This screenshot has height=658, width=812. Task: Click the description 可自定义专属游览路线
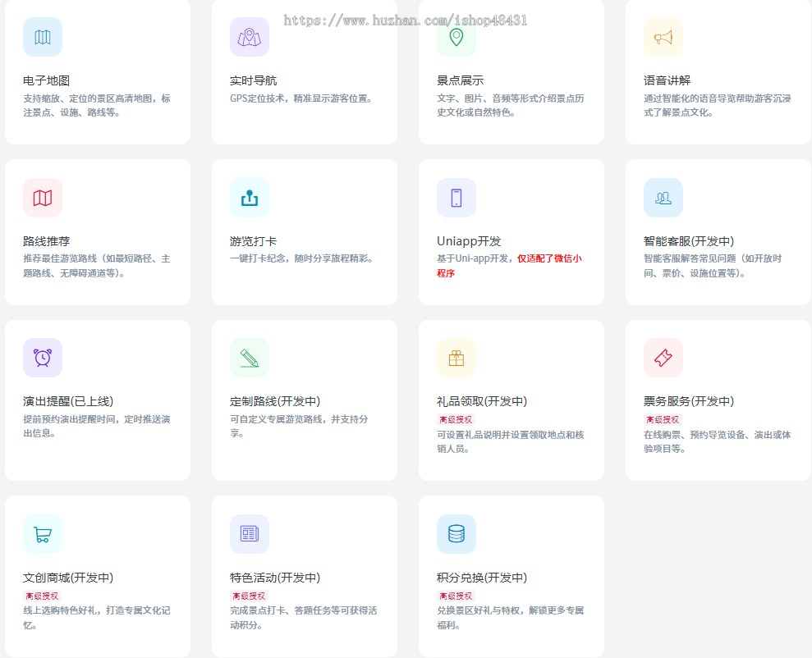(x=299, y=427)
